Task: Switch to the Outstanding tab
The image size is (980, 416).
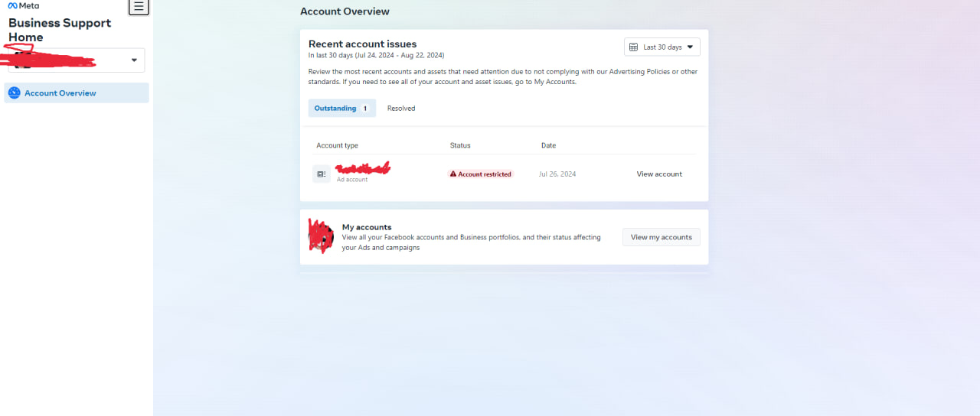Action: pyautogui.click(x=342, y=109)
